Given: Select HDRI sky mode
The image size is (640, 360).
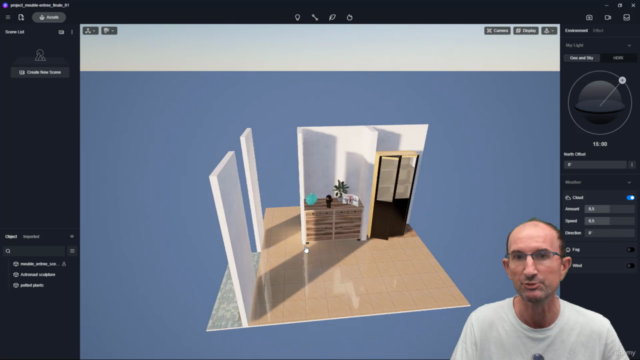Looking at the screenshot, I should [x=618, y=58].
